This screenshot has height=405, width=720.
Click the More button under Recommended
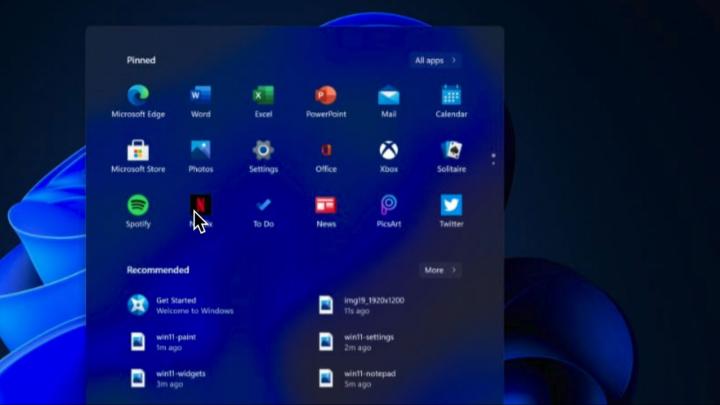pos(440,270)
